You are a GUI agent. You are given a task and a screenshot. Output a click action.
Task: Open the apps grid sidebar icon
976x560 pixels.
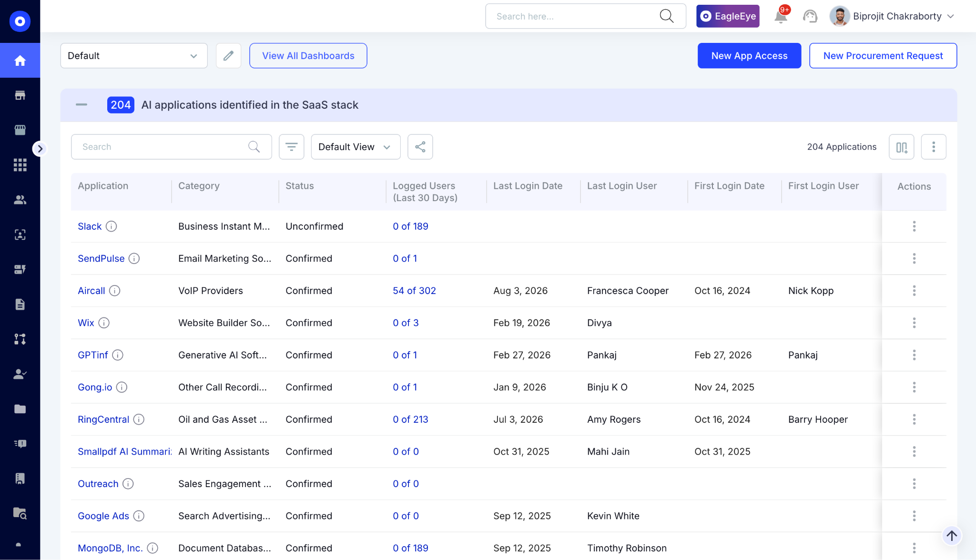[20, 165]
